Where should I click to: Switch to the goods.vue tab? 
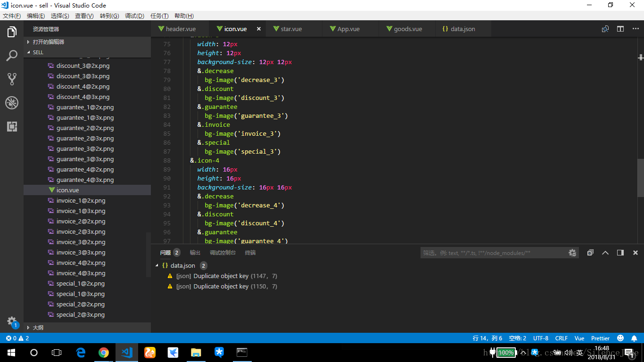406,29
